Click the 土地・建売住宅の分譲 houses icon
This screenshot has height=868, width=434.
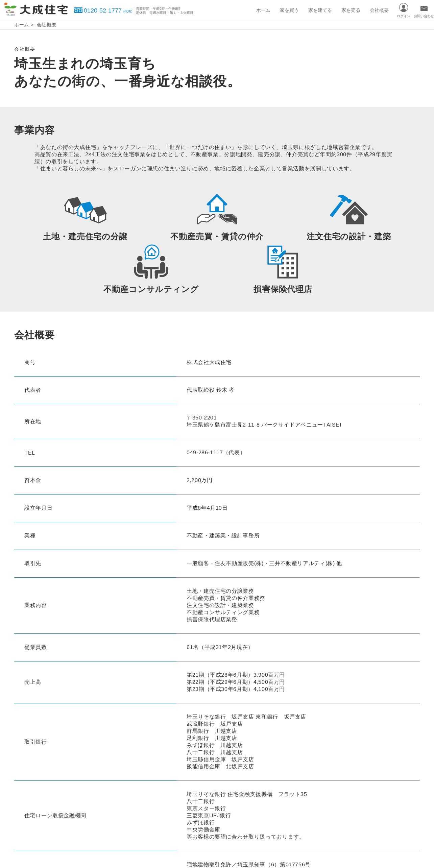(x=85, y=210)
